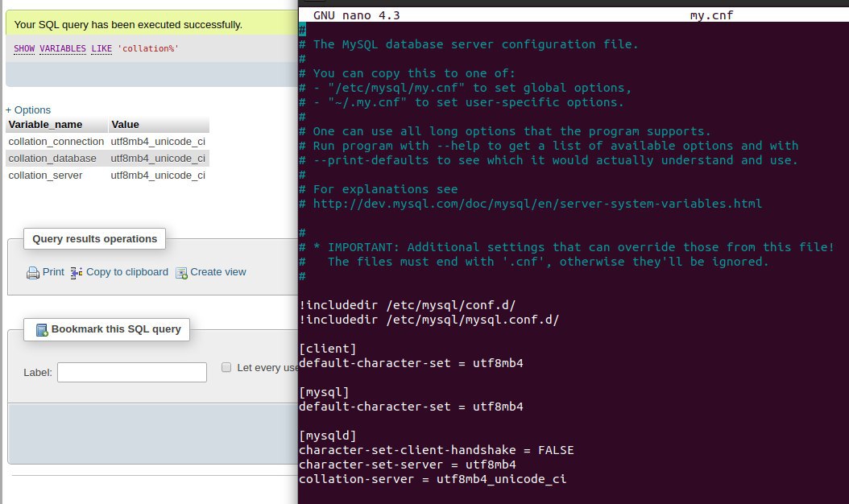849x504 pixels.
Task: Select utf8mb4_unicode_ci value in collation_database row
Action: (158, 158)
